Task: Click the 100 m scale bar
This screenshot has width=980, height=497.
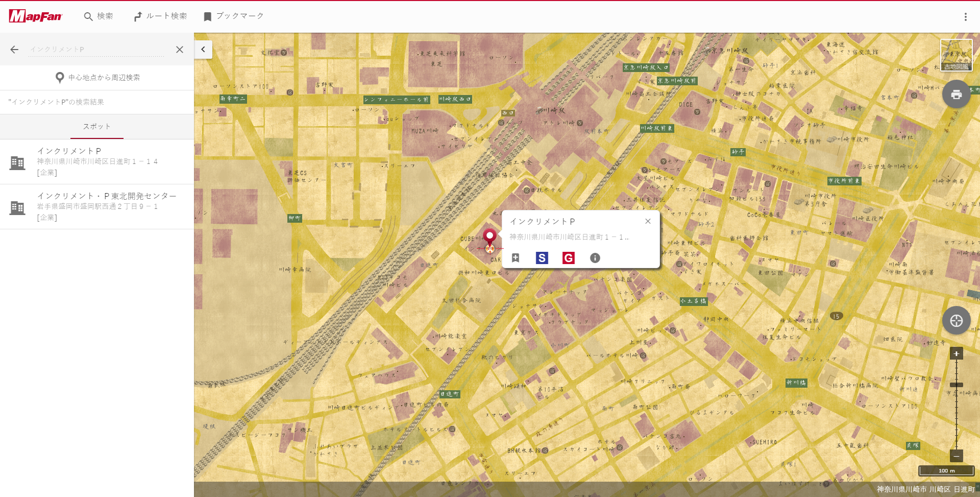Action: point(947,470)
